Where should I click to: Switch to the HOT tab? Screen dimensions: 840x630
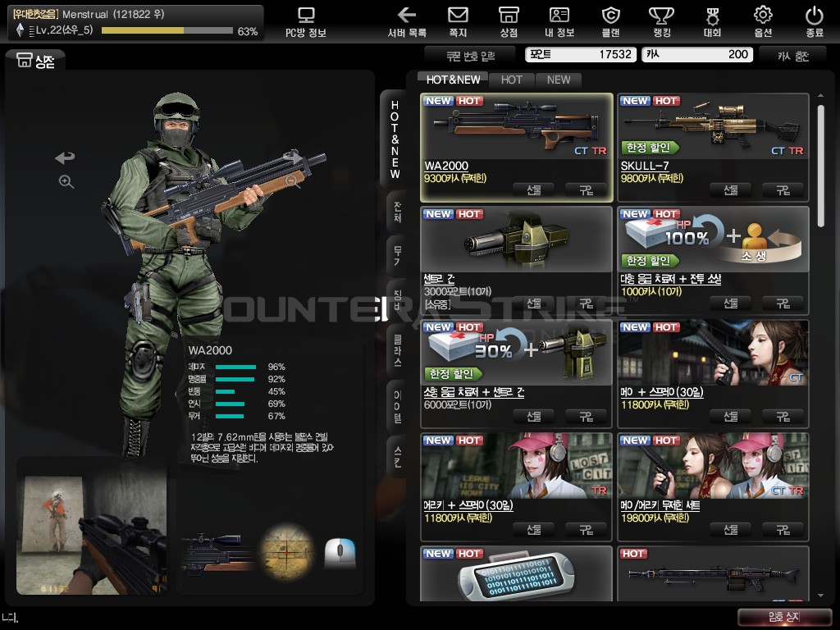pos(512,80)
